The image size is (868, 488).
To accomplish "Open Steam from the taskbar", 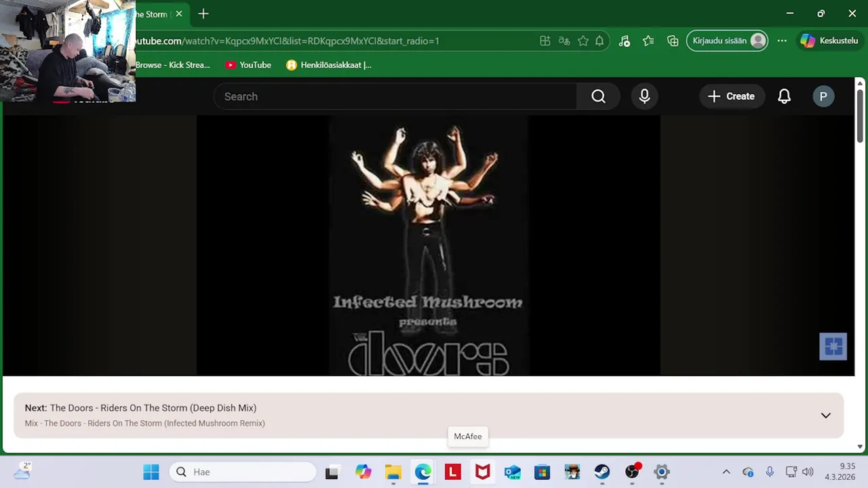I will pos(602,472).
